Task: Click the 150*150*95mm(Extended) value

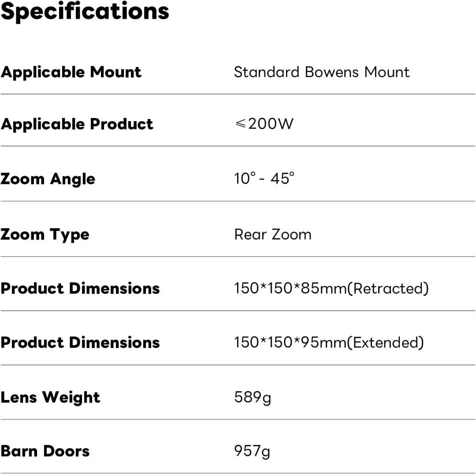Action: [329, 343]
